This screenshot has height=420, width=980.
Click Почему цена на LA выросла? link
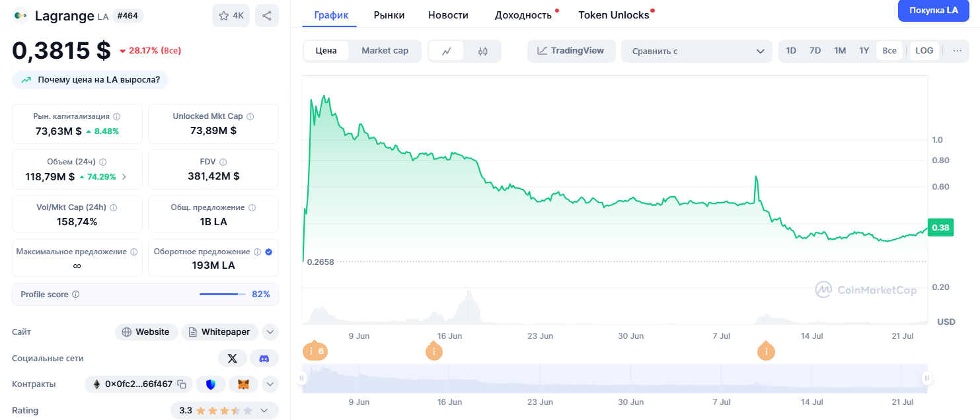coord(90,80)
